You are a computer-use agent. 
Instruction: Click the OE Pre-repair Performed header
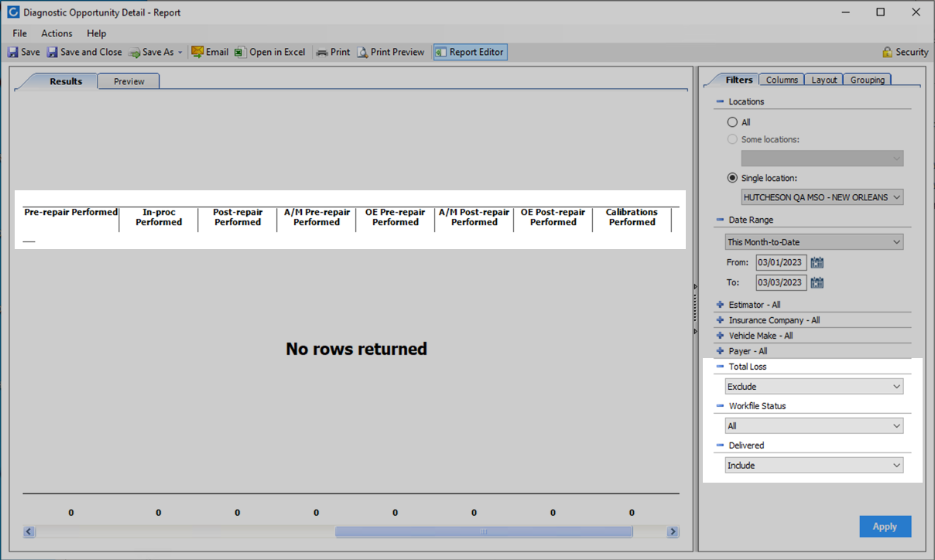pos(396,217)
